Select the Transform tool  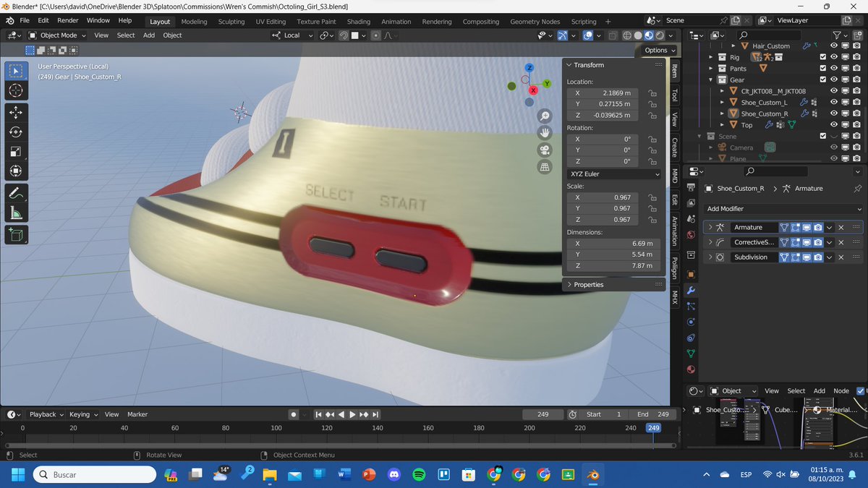17,171
